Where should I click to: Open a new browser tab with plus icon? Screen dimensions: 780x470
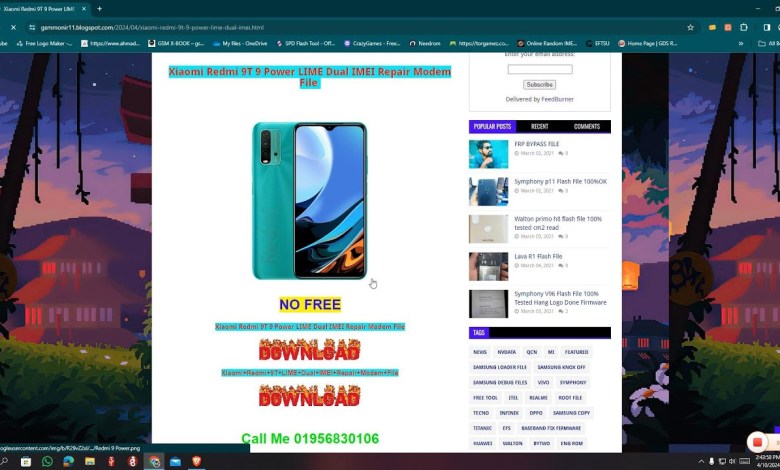[x=99, y=8]
